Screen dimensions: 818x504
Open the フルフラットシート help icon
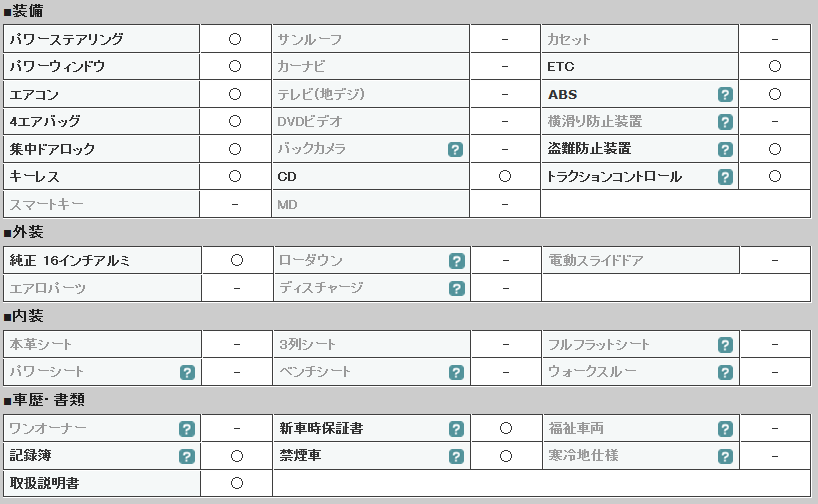[725, 345]
